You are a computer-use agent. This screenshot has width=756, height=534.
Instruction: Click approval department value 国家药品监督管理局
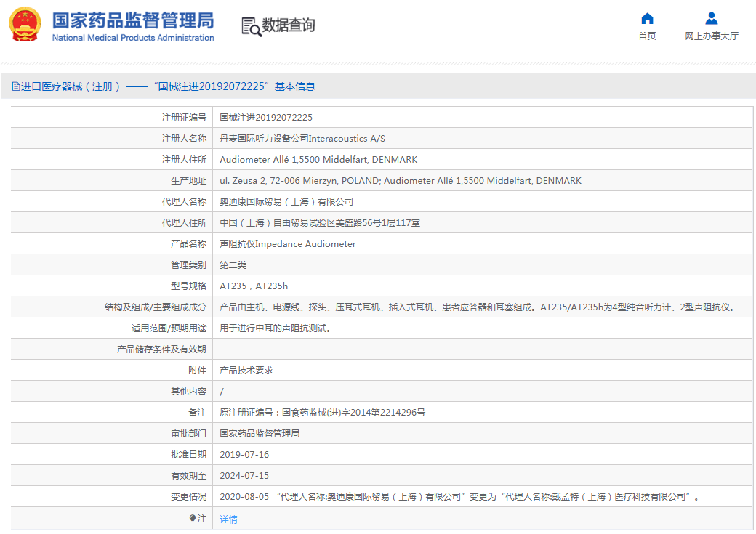point(260,434)
